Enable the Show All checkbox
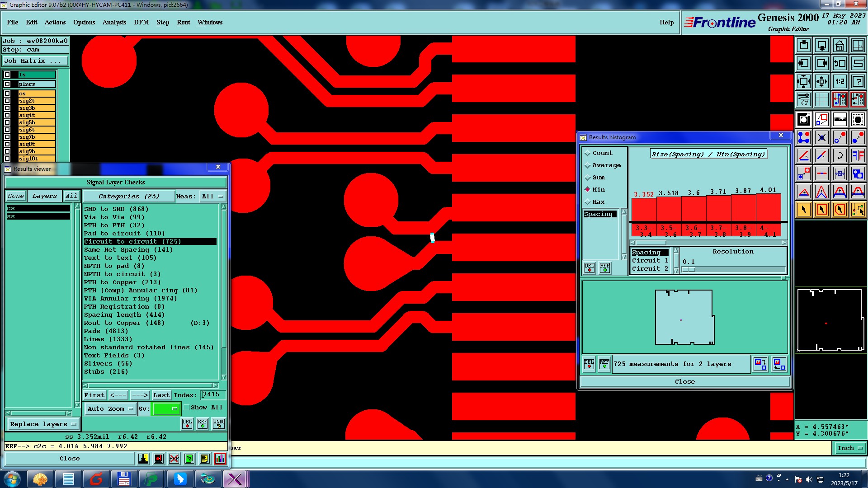 187,408
